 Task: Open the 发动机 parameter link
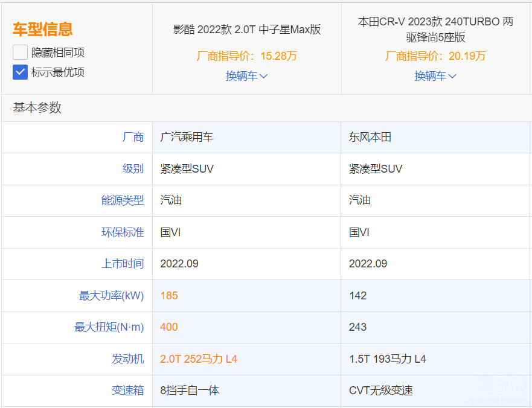127,359
